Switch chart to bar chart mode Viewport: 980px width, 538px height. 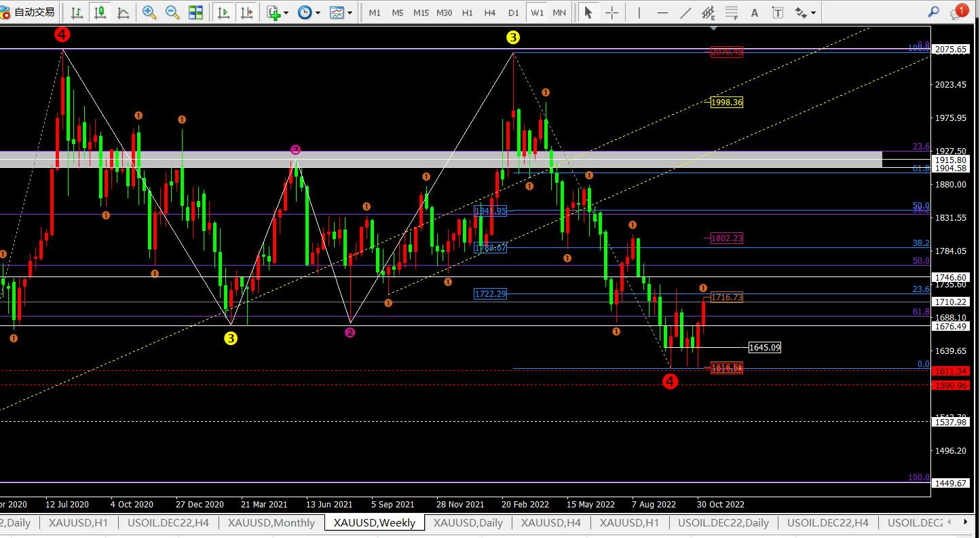[x=77, y=12]
